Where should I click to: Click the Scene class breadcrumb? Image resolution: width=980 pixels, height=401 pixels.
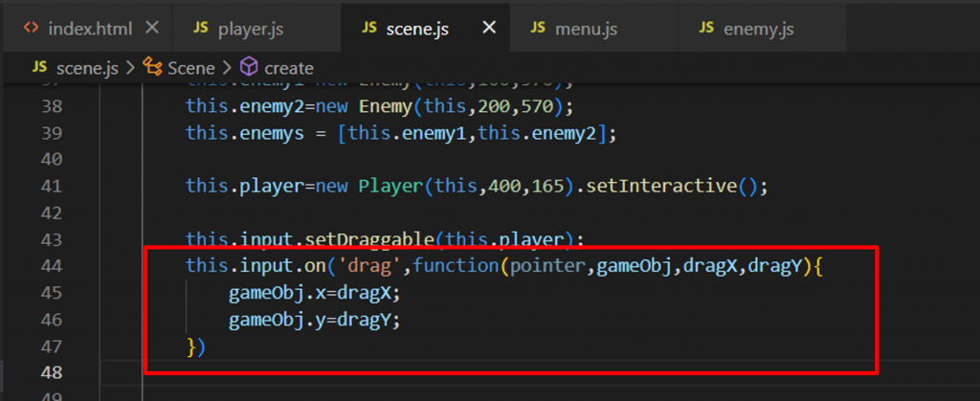pos(190,67)
